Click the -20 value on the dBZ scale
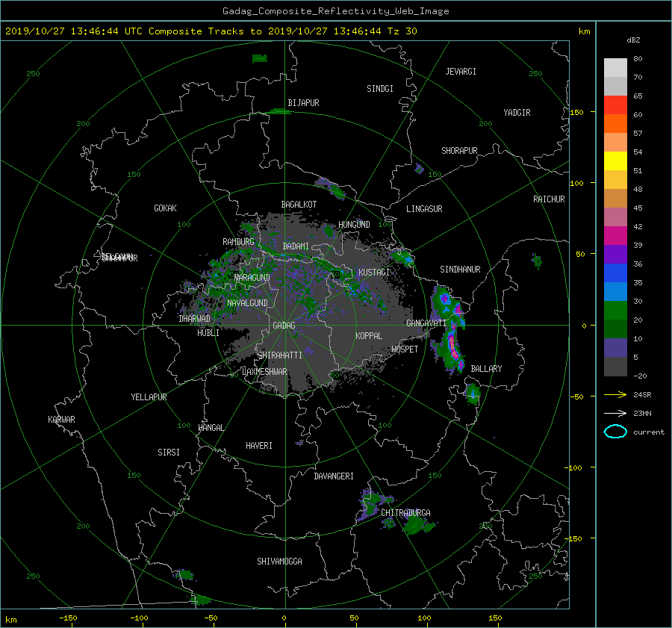The width and height of the screenshot is (672, 628). click(x=640, y=376)
